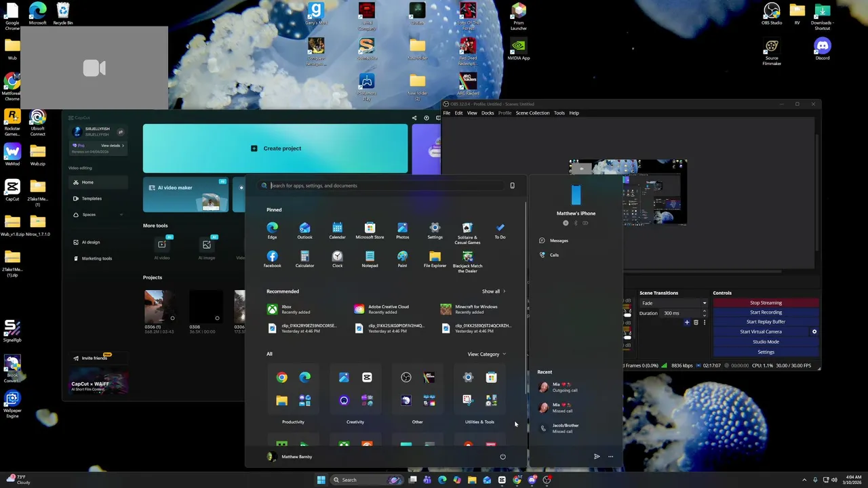This screenshot has width=868, height=488.
Task: Click phone icon beside Start search
Action: [512, 186]
